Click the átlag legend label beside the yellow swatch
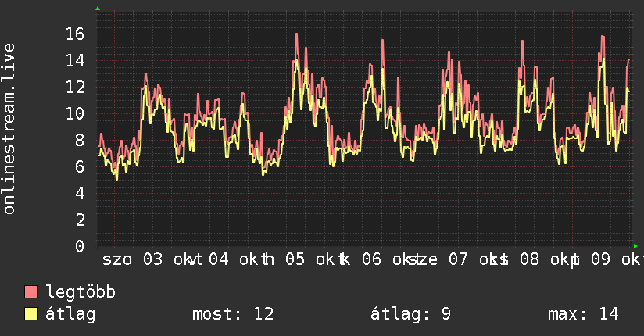The height and width of the screenshot is (336, 644). [70, 314]
